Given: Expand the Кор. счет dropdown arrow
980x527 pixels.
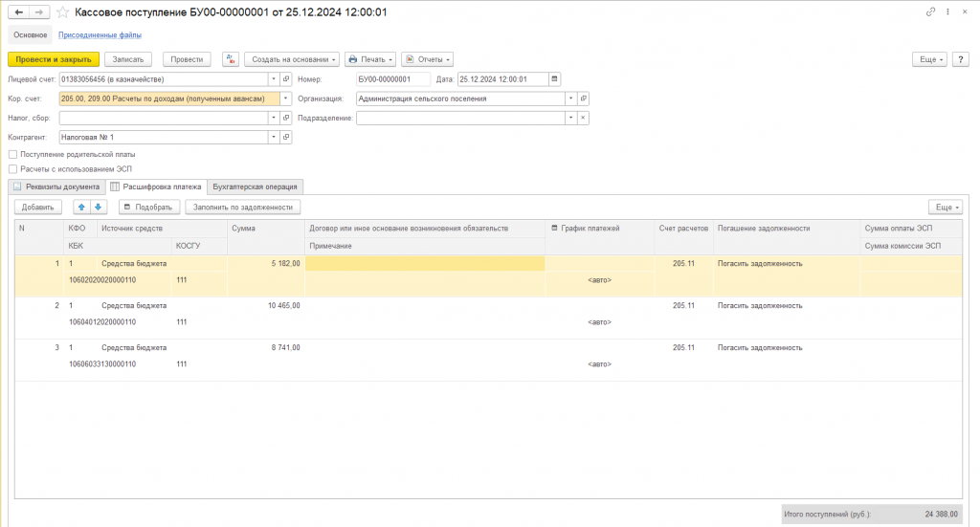Looking at the screenshot, I should (x=285, y=99).
